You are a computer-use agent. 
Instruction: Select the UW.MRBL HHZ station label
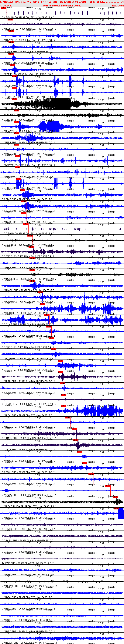point(10,279)
